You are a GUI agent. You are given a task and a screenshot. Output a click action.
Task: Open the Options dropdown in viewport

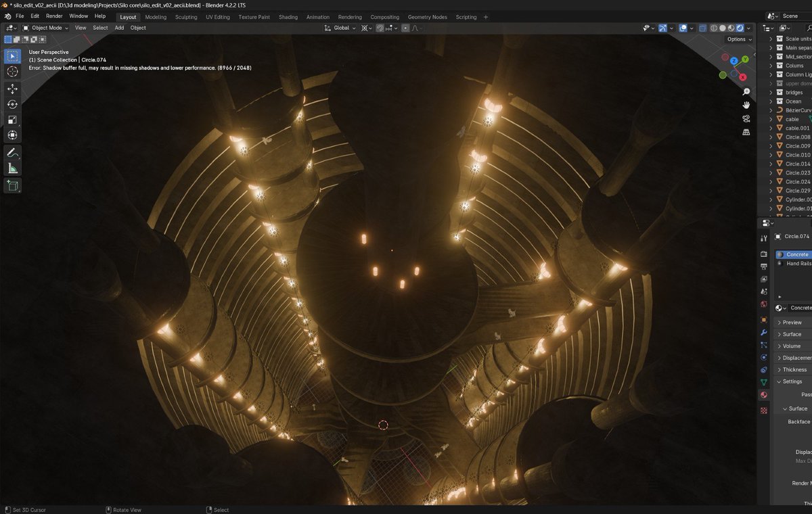pos(739,39)
